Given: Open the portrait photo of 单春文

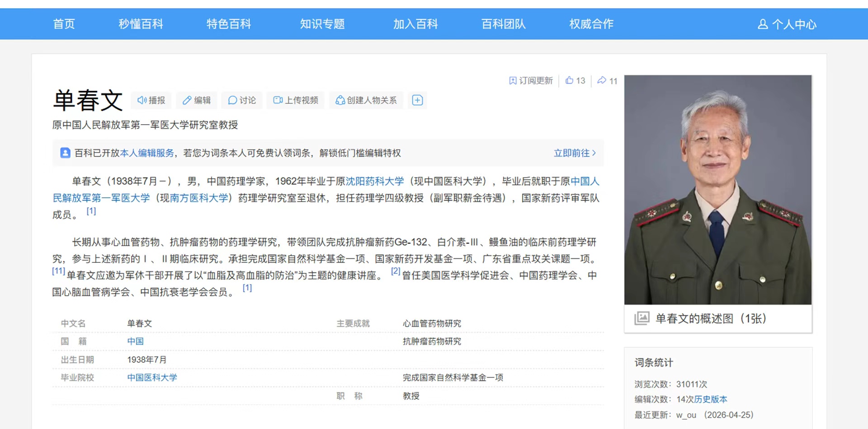Looking at the screenshot, I should pyautogui.click(x=718, y=190).
